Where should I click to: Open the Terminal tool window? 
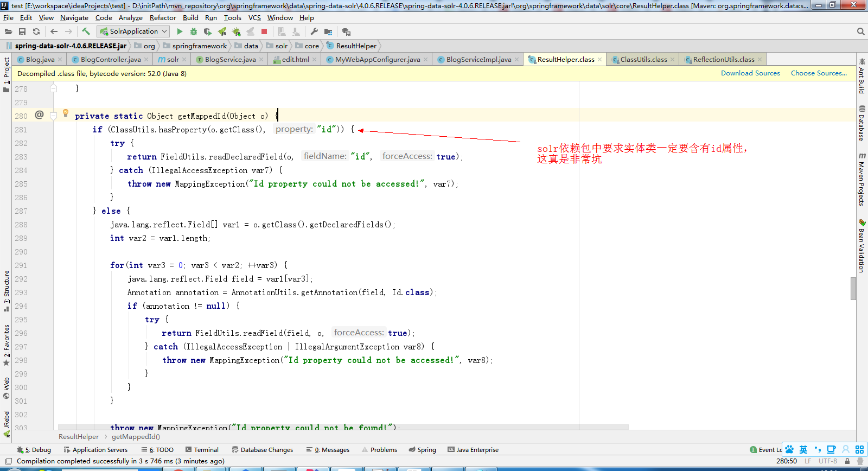[202, 450]
